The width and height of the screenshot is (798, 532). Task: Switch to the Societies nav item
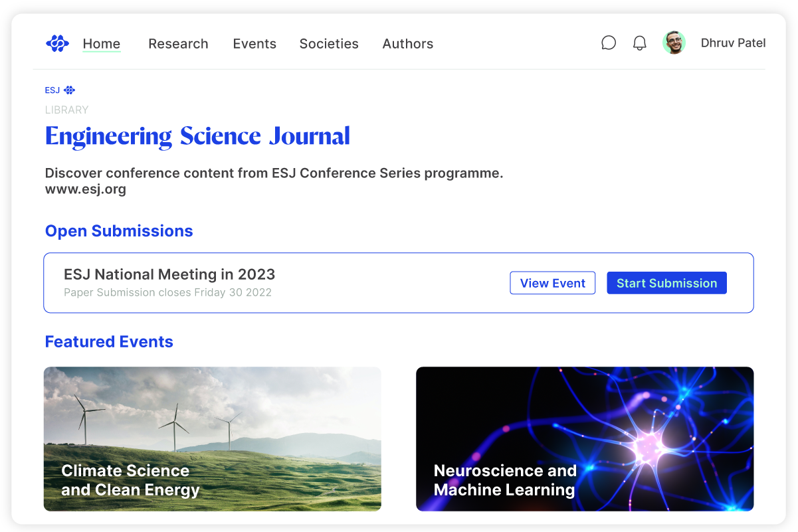(x=329, y=44)
